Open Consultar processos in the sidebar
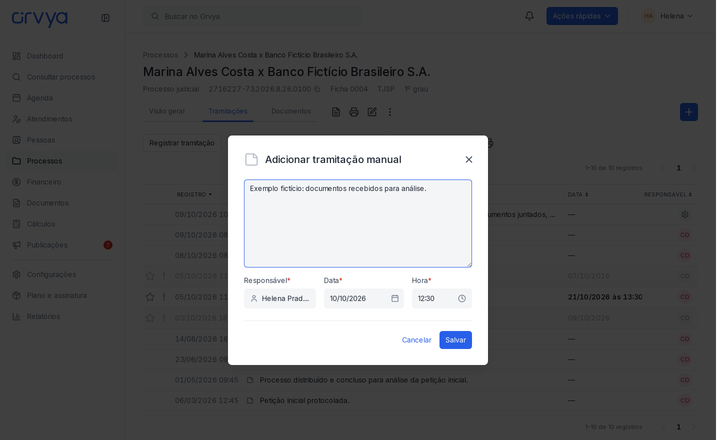The width and height of the screenshot is (720, 440). pyautogui.click(x=61, y=77)
